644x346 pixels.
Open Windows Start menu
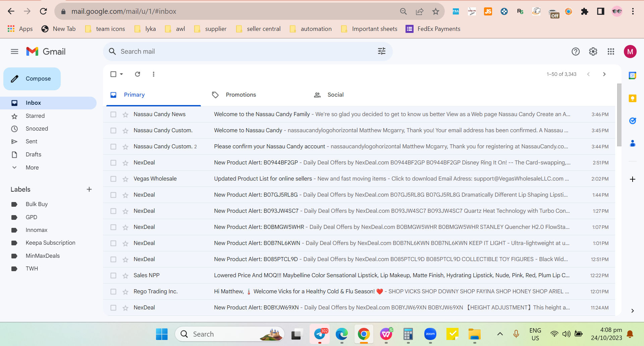pos(162,334)
